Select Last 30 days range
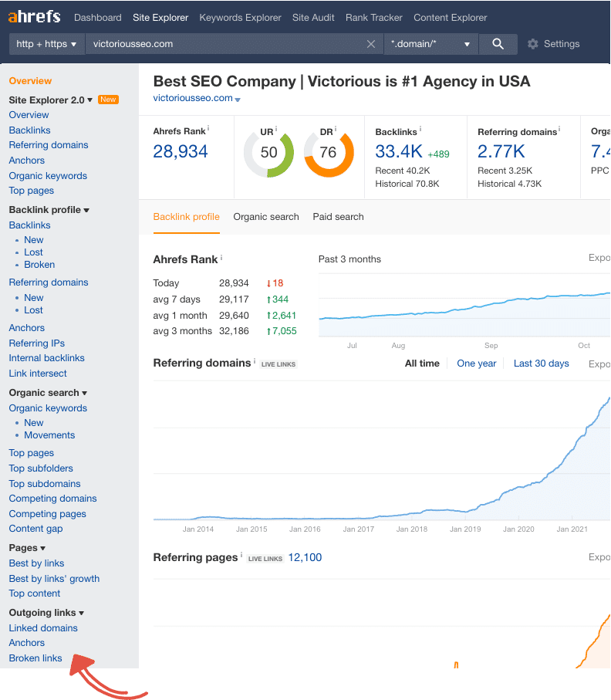 (542, 364)
